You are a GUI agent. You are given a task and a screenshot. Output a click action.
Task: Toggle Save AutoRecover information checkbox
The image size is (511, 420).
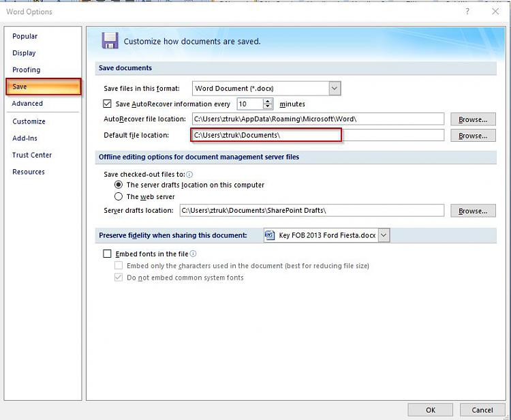[x=107, y=104]
